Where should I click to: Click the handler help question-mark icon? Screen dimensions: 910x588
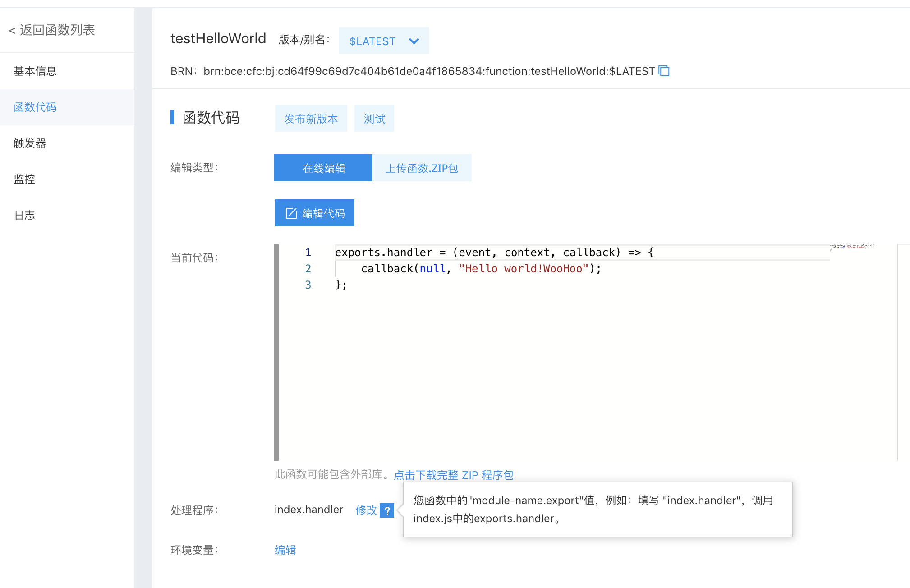point(387,510)
